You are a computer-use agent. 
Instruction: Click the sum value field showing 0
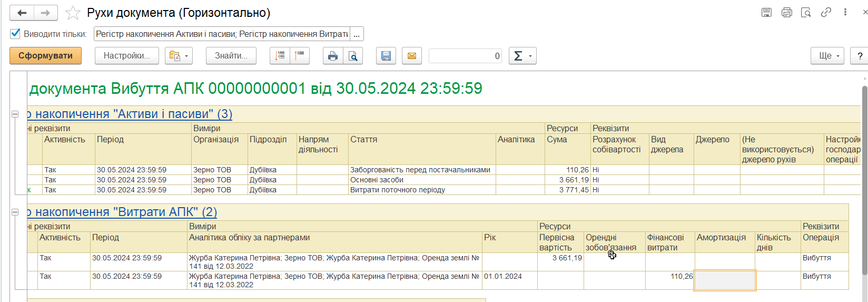(x=465, y=56)
